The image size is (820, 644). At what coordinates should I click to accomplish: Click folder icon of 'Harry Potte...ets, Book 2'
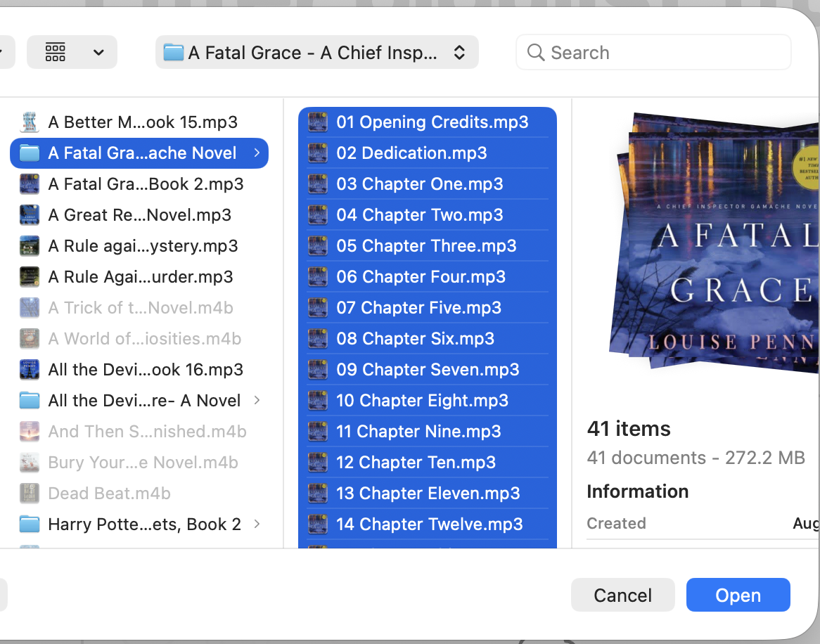pos(30,524)
